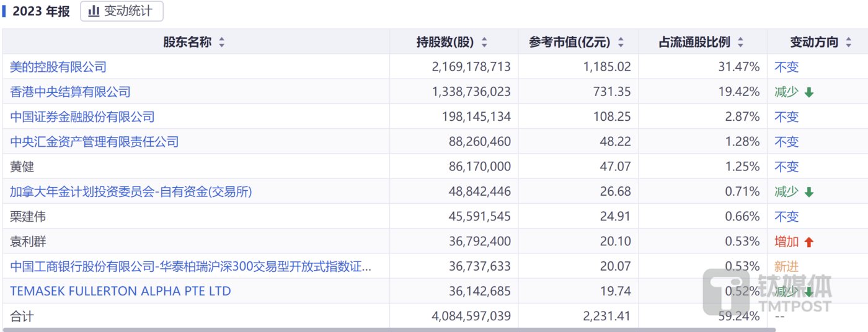Viewport: 868px width, 332px height.
Task: Select the 股东名称 column header
Action: (x=196, y=42)
